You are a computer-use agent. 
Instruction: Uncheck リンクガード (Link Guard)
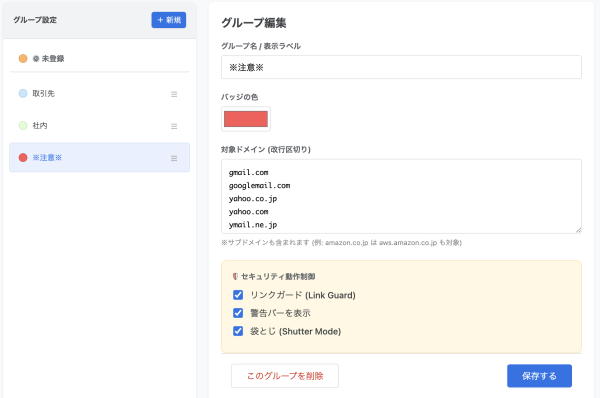(x=238, y=295)
